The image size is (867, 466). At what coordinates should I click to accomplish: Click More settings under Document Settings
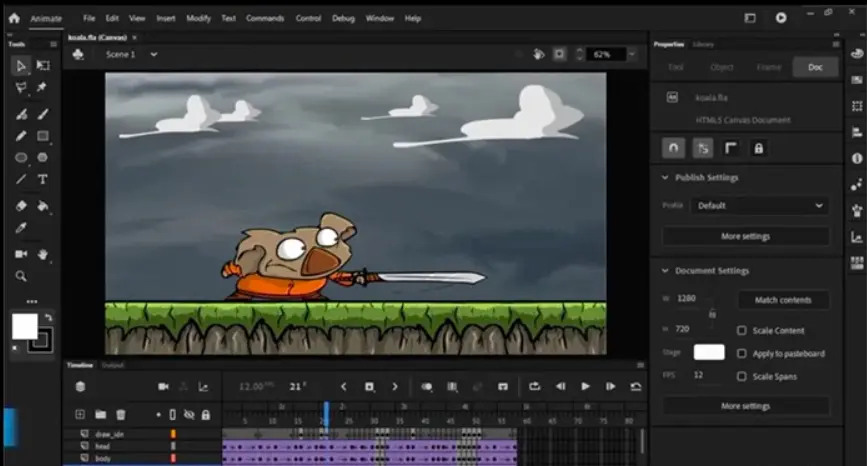pyautogui.click(x=745, y=406)
